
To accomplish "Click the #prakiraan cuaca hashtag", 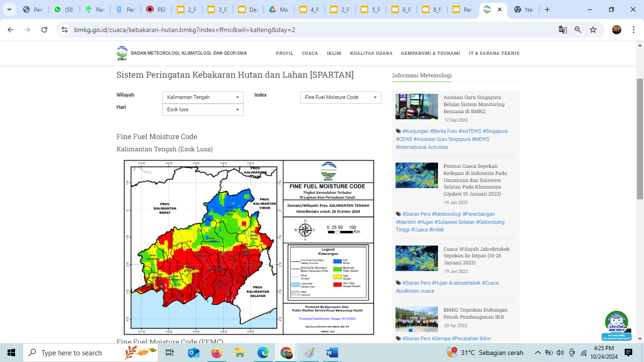I will pos(415,291).
